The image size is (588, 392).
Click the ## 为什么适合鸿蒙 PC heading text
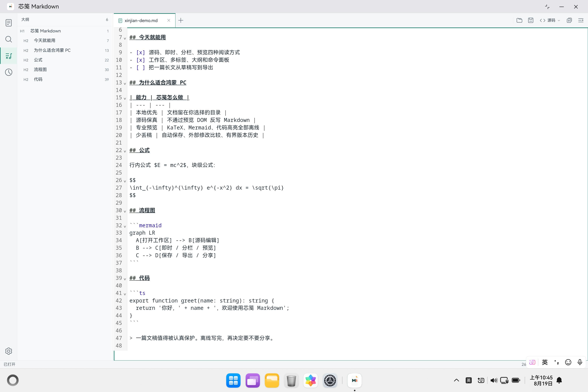coord(158,83)
